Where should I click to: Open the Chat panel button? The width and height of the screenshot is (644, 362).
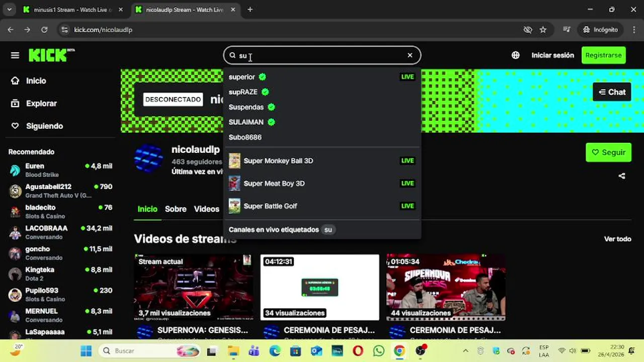(x=612, y=92)
